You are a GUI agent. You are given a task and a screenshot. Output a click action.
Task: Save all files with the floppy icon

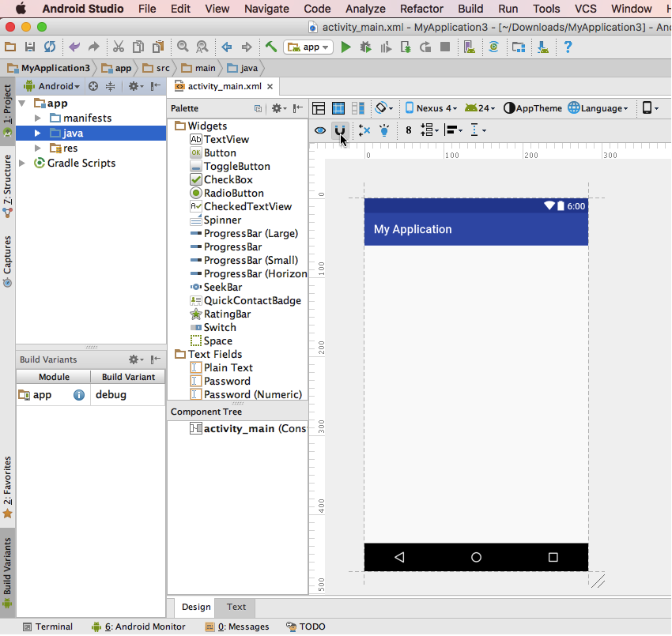click(x=29, y=47)
